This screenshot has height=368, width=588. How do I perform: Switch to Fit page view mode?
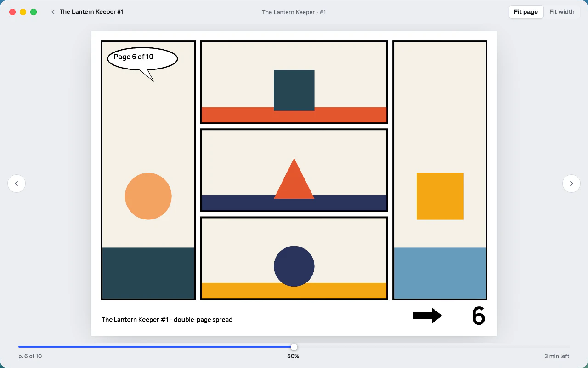(526, 12)
